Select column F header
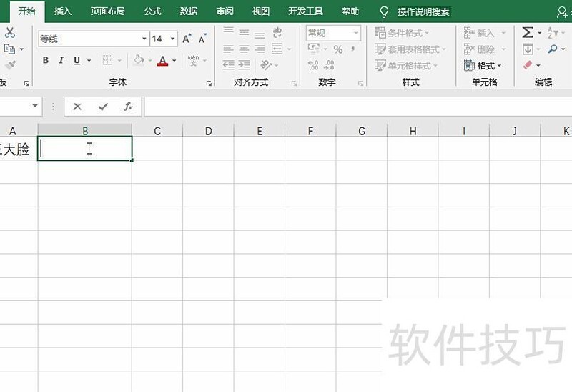The image size is (572, 392). click(310, 131)
